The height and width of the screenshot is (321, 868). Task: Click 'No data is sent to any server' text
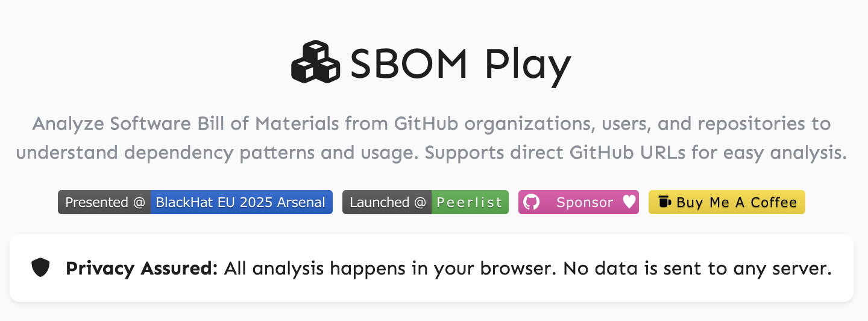coord(697,269)
